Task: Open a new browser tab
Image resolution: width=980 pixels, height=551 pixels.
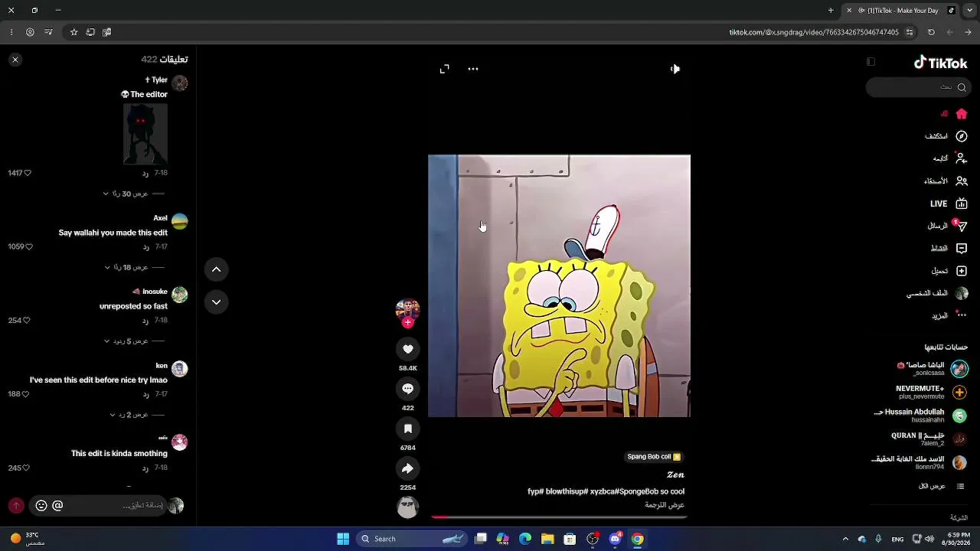Action: [x=831, y=11]
